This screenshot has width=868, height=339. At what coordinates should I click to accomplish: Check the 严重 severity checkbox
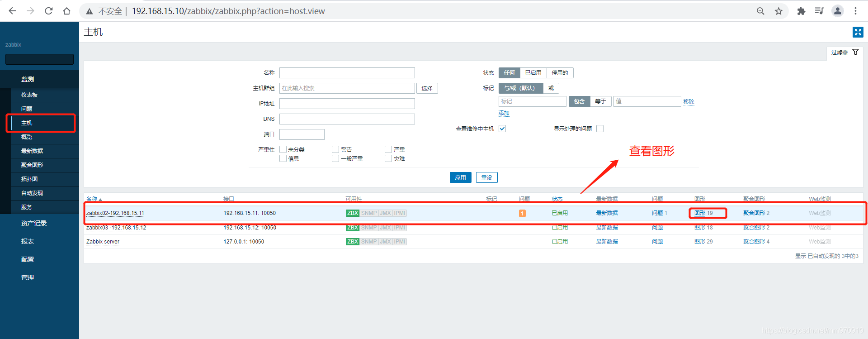pos(388,149)
